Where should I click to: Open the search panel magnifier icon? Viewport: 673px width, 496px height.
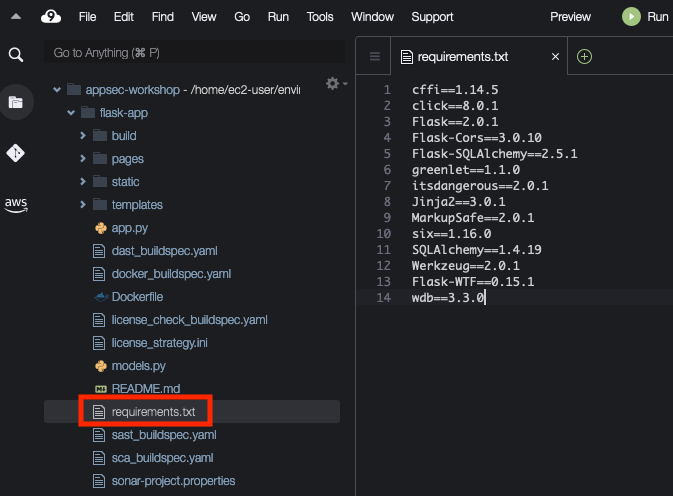click(x=16, y=54)
